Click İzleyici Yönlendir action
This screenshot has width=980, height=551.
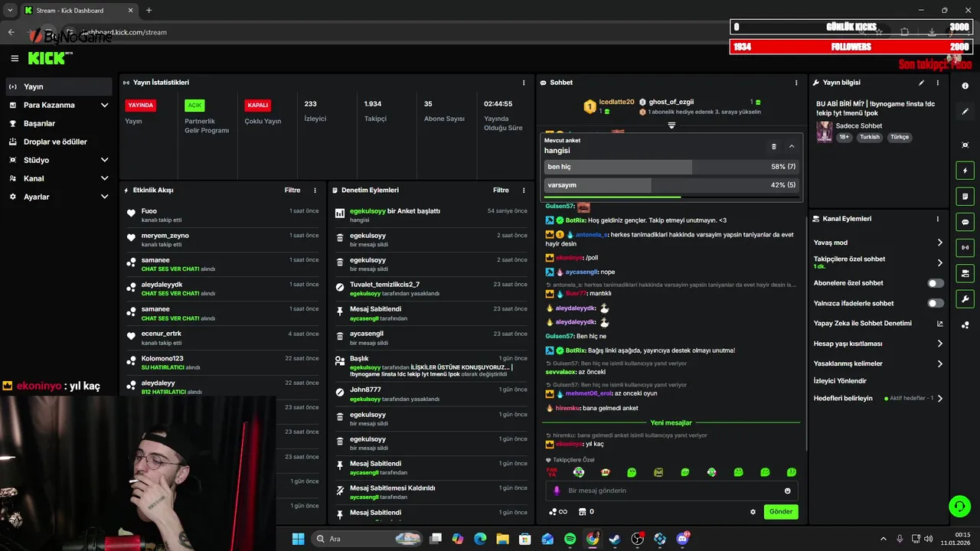pos(840,380)
